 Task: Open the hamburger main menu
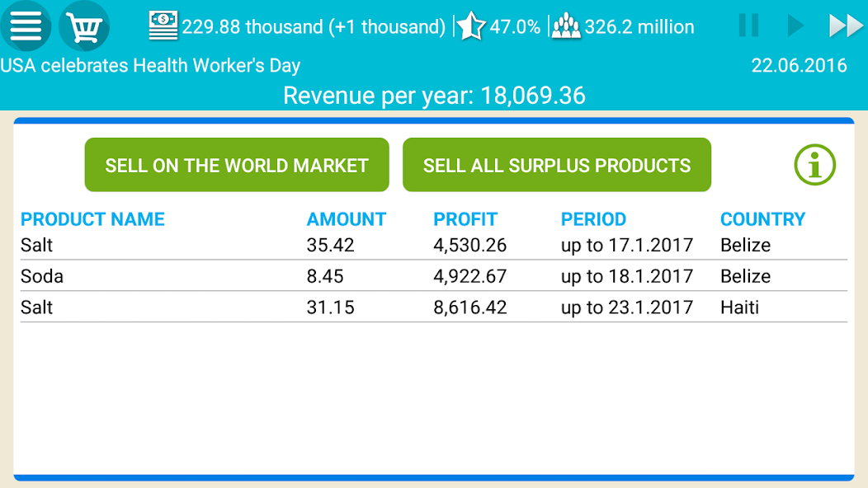tap(26, 26)
